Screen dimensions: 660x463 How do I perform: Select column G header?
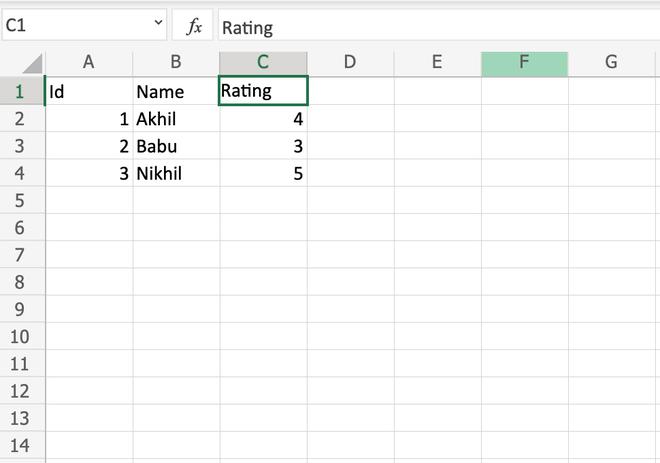pos(611,63)
